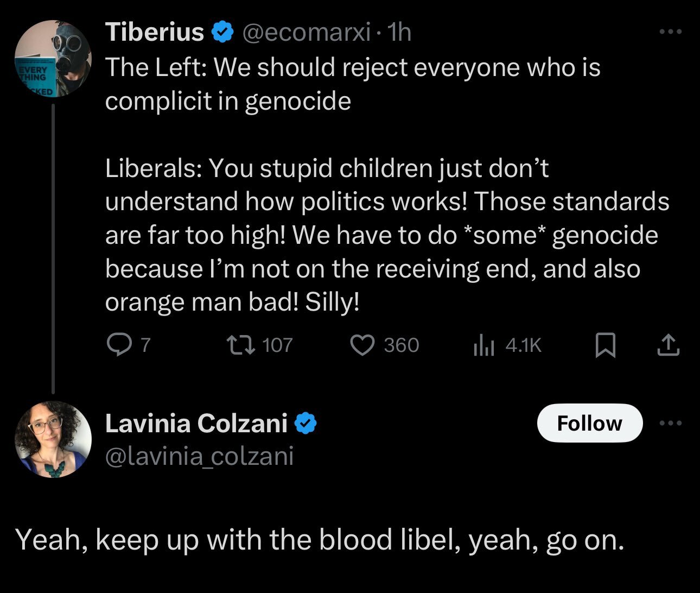Open the tweet text about The Left
This screenshot has height=593, width=700.
coord(353,84)
